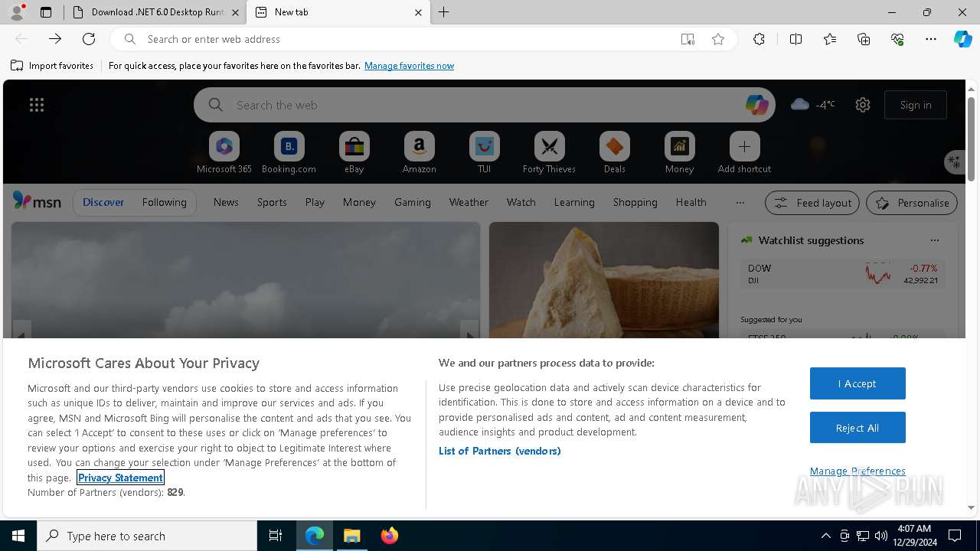Open the Sports category
The height and width of the screenshot is (551, 980).
coord(272,202)
